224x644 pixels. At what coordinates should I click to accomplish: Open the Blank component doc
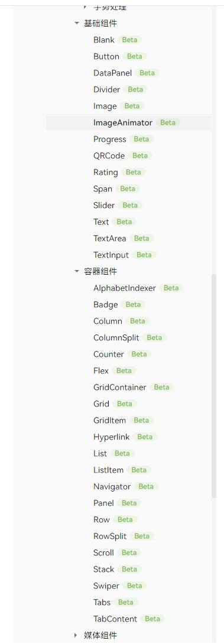point(104,40)
